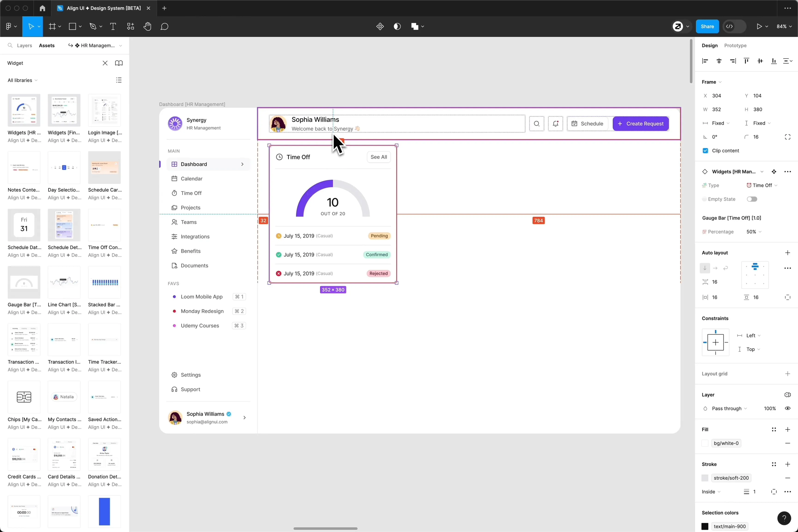Hide layer using the eye icon
Screen dimensions: 798x532
click(x=787, y=408)
